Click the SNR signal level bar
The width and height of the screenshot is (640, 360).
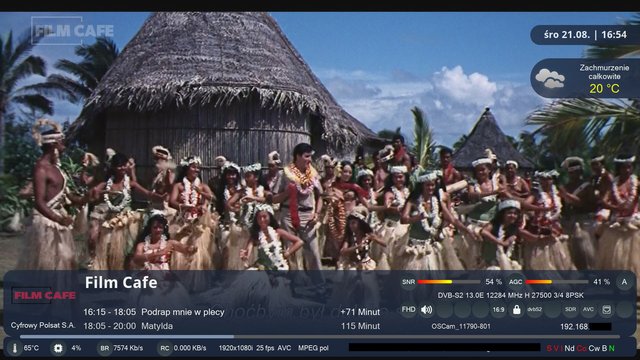click(449, 282)
